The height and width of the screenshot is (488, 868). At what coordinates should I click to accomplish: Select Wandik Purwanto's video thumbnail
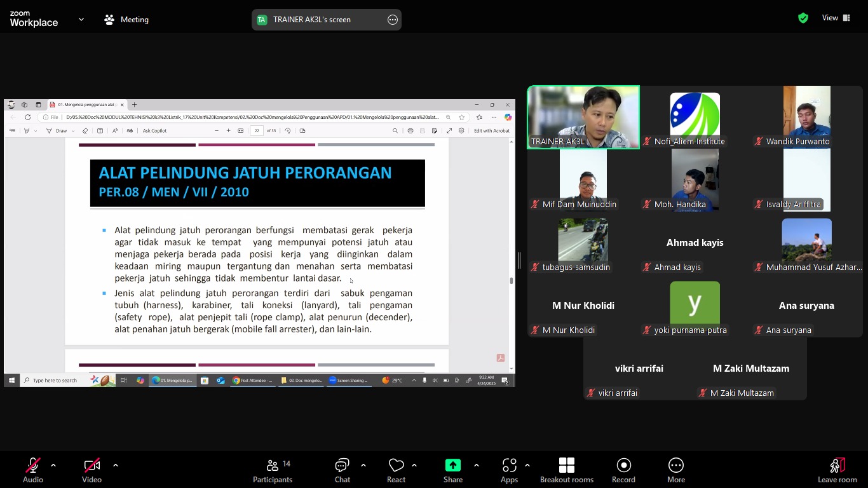[x=806, y=117]
